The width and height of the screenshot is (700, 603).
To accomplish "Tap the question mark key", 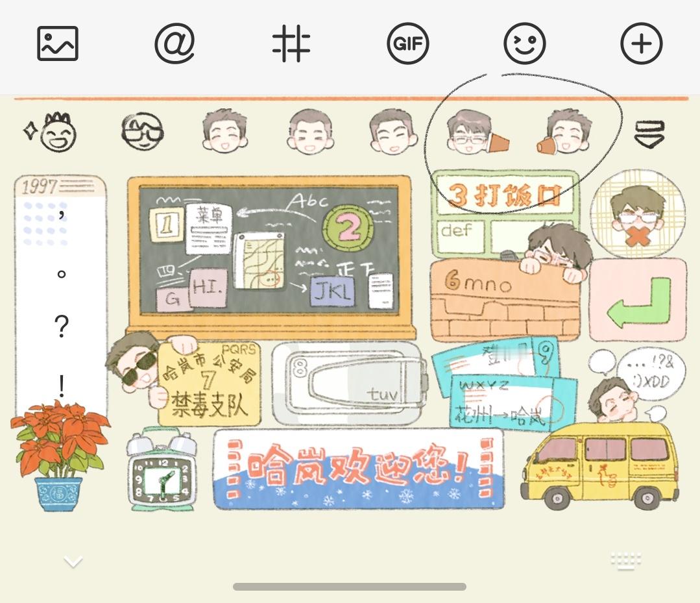I will (62, 326).
